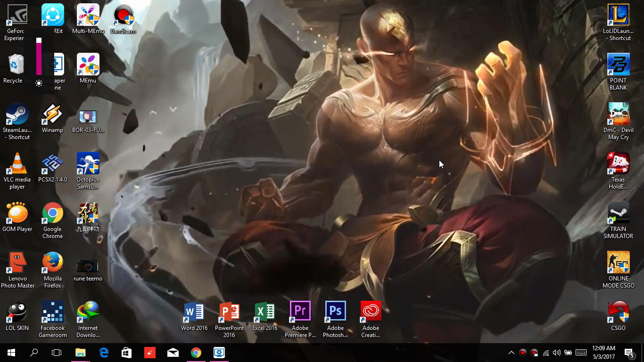Launch Microsoft Edge from the taskbar
The height and width of the screenshot is (362, 644).
coord(104,353)
